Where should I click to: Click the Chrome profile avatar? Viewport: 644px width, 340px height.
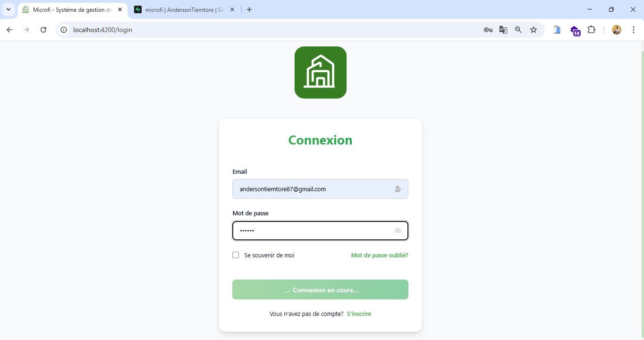(x=617, y=29)
